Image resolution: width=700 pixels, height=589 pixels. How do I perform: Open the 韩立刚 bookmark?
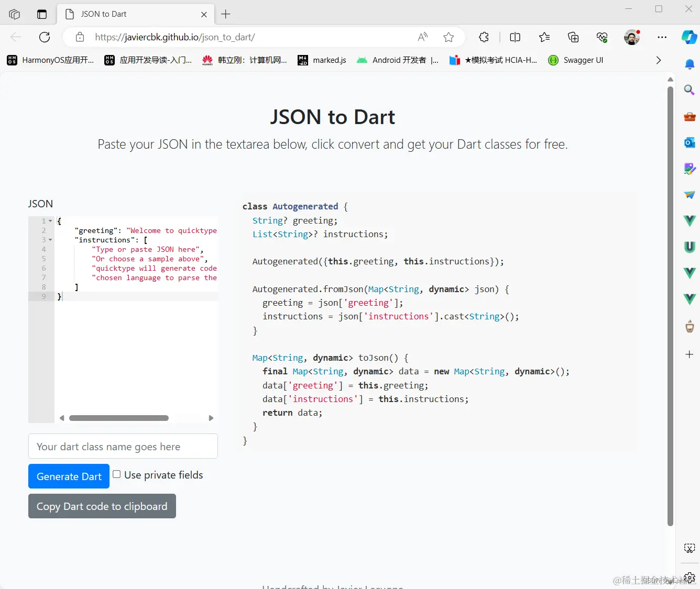pos(245,60)
